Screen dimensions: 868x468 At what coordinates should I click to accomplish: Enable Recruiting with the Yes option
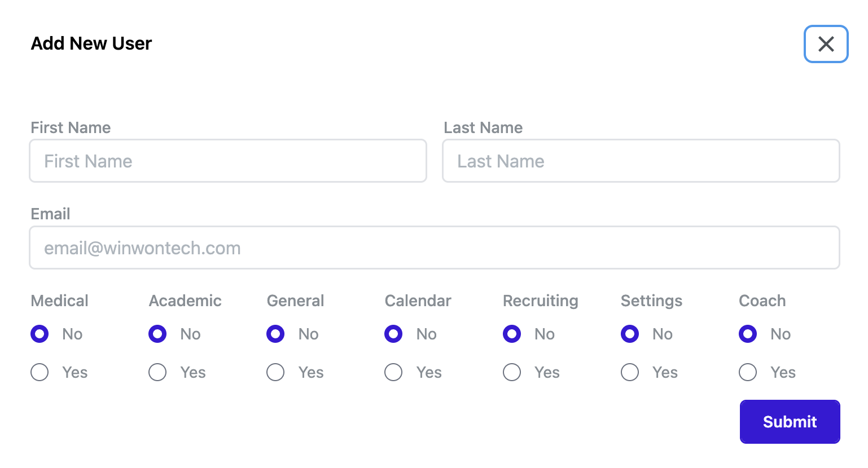[512, 372]
